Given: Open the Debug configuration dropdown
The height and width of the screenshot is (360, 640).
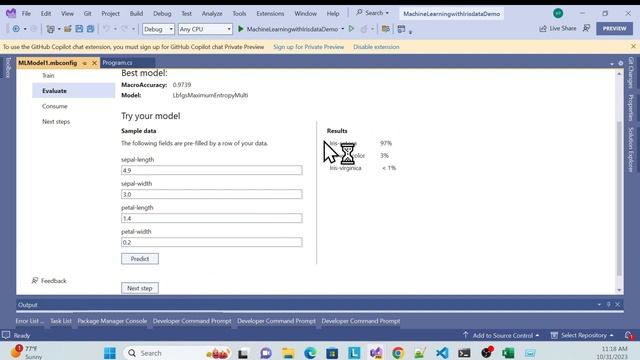Looking at the screenshot, I should pyautogui.click(x=158, y=29).
